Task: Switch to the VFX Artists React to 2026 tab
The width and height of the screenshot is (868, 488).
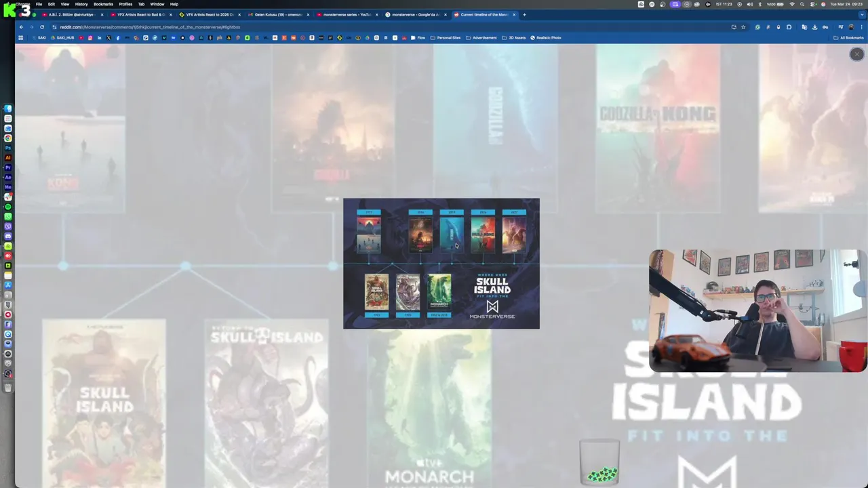Action: (x=209, y=14)
